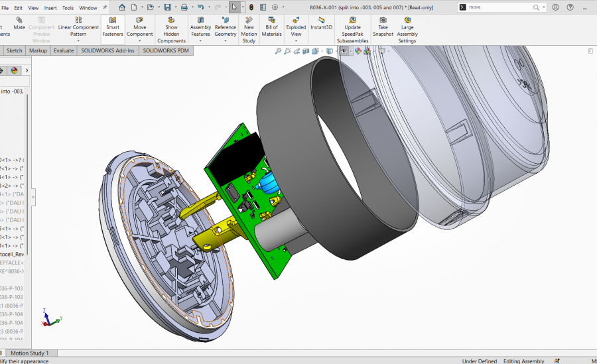This screenshot has height=364, width=597.
Task: Open the Options gear dropdown arrow
Action: [x=283, y=7]
